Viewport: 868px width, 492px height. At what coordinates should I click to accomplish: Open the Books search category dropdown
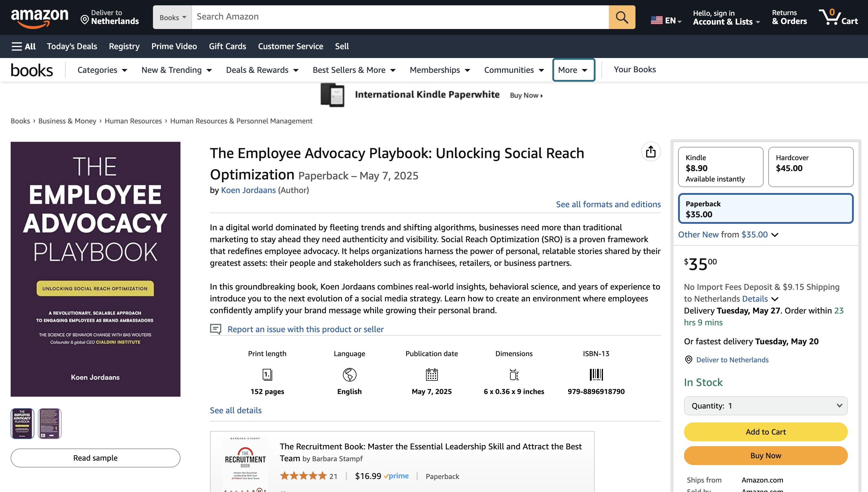pos(172,17)
